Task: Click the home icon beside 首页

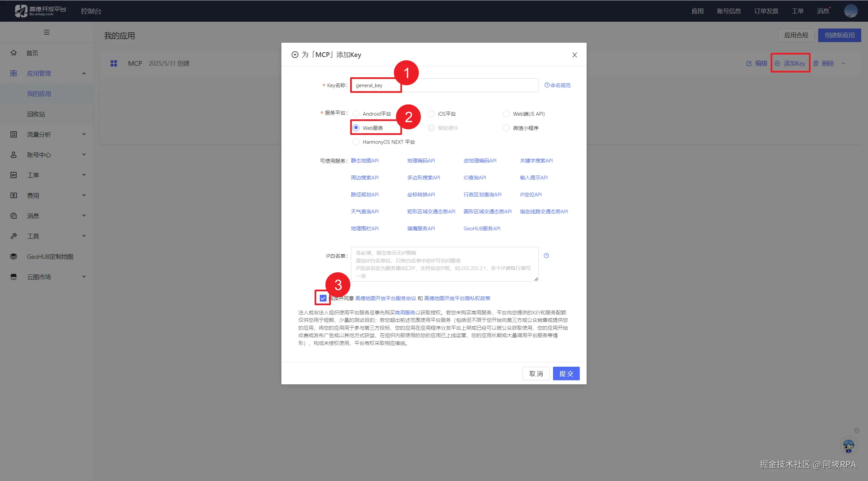Action: tap(14, 53)
